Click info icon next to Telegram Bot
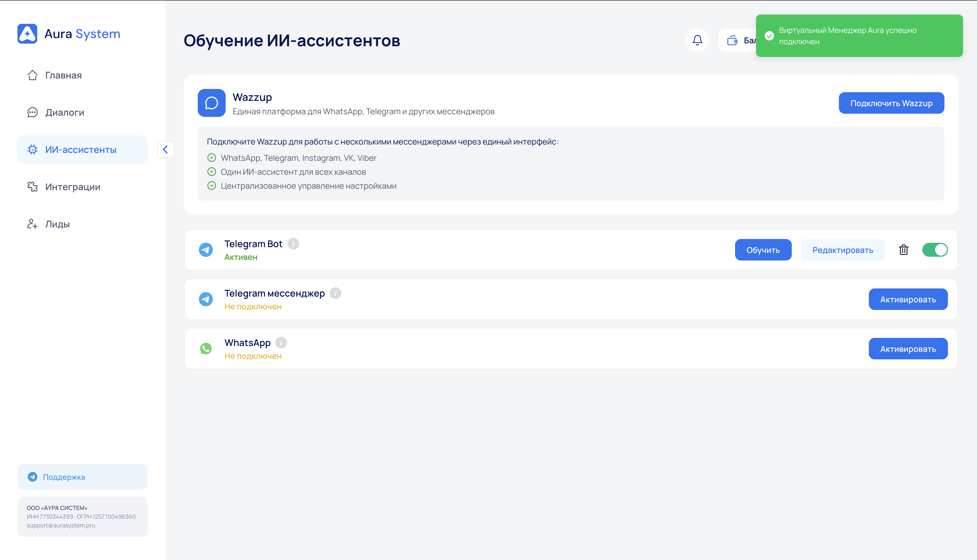 pos(293,244)
